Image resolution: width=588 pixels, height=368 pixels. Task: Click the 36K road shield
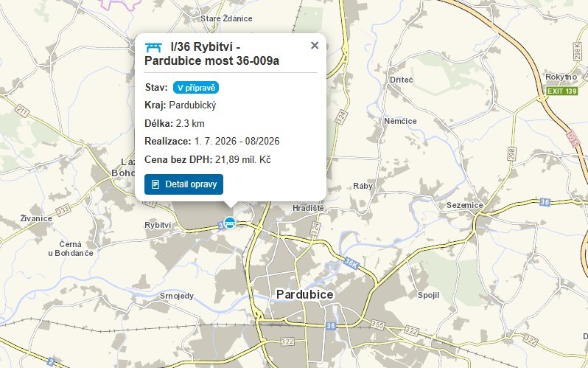[x=351, y=263]
